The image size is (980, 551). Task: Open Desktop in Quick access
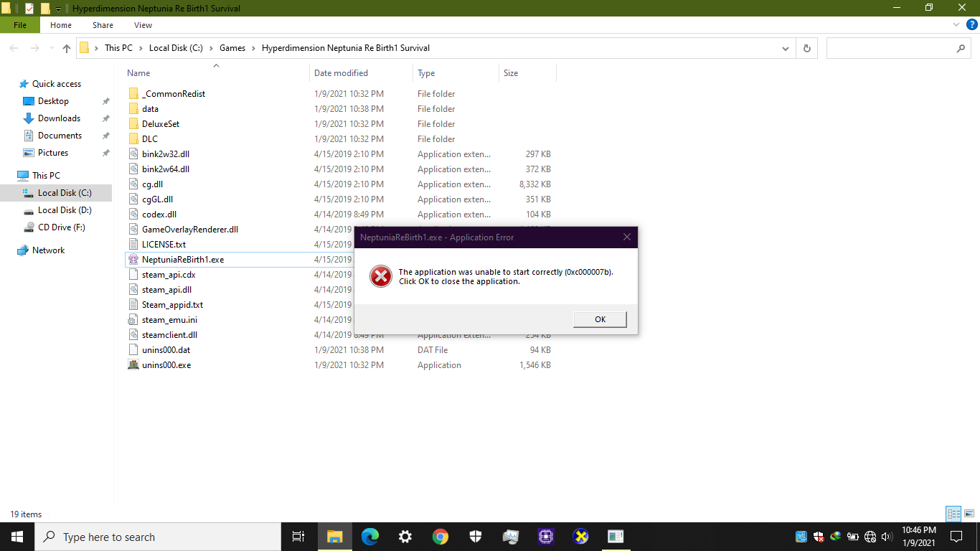(x=53, y=101)
